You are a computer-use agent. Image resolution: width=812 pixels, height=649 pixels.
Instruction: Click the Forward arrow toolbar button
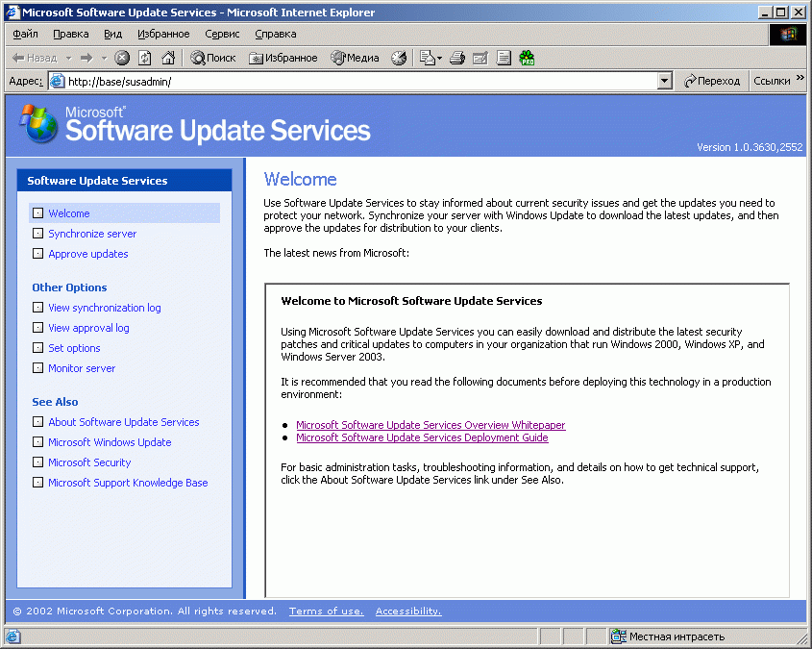[x=86, y=58]
